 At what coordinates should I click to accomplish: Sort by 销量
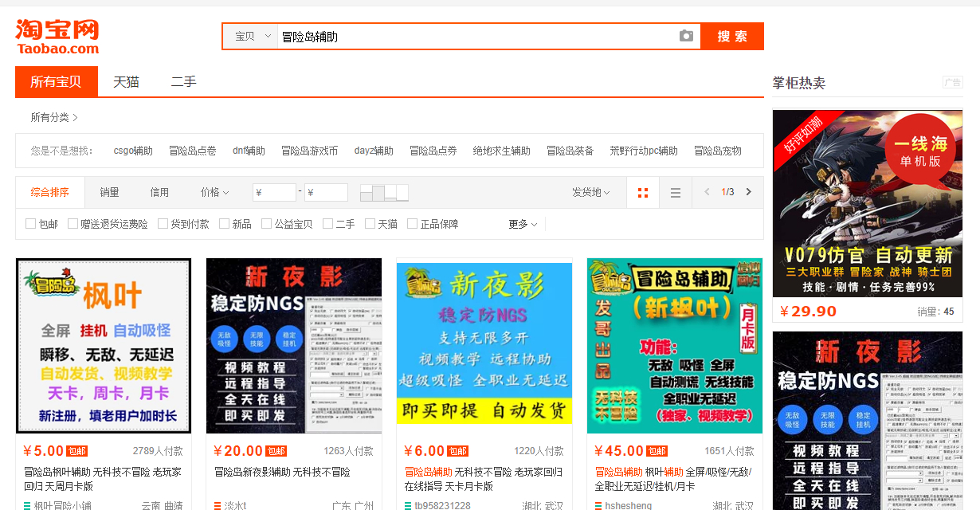click(109, 192)
